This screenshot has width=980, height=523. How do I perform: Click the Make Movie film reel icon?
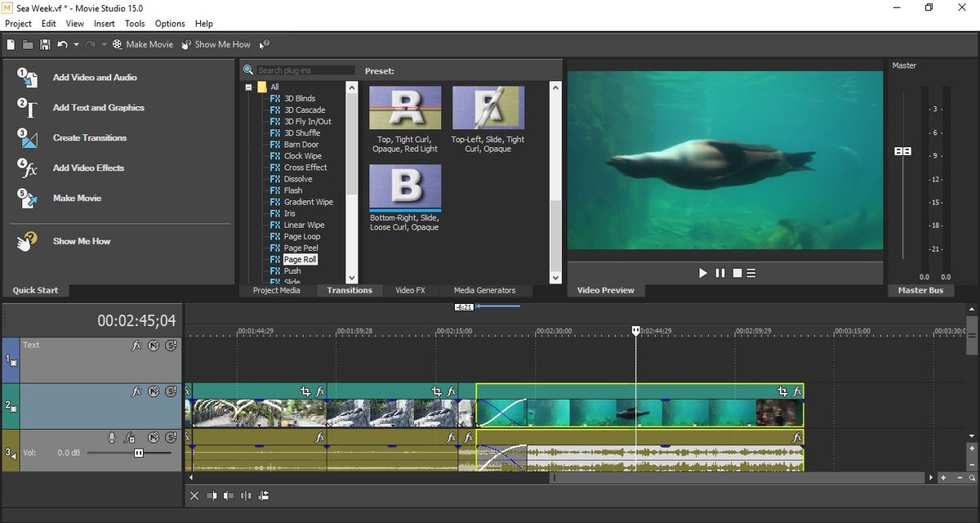point(118,44)
